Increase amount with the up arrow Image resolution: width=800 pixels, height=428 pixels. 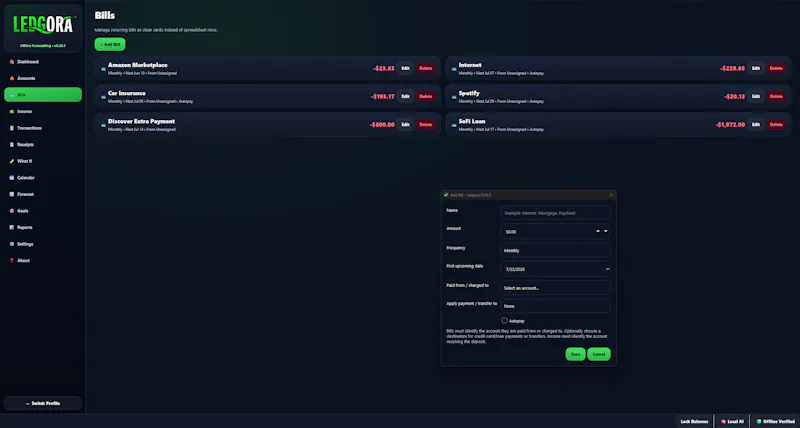598,232
